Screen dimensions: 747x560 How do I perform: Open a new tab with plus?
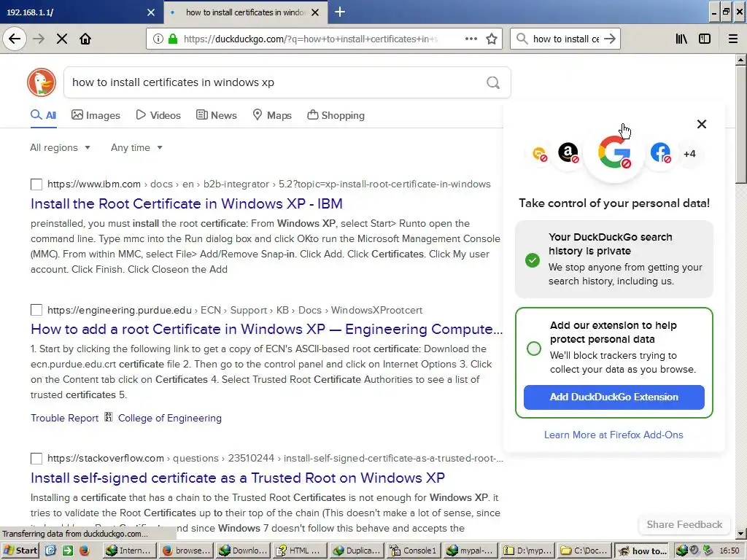click(340, 12)
